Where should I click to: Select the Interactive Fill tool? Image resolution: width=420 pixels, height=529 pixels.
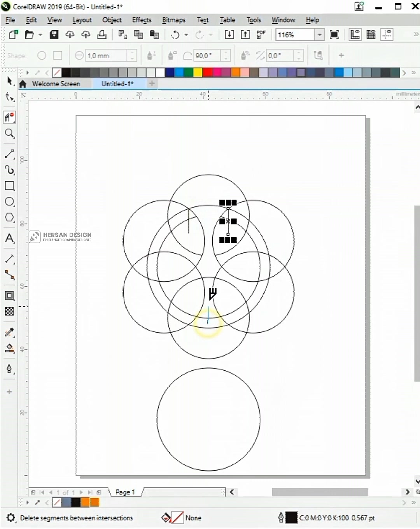coord(9,349)
